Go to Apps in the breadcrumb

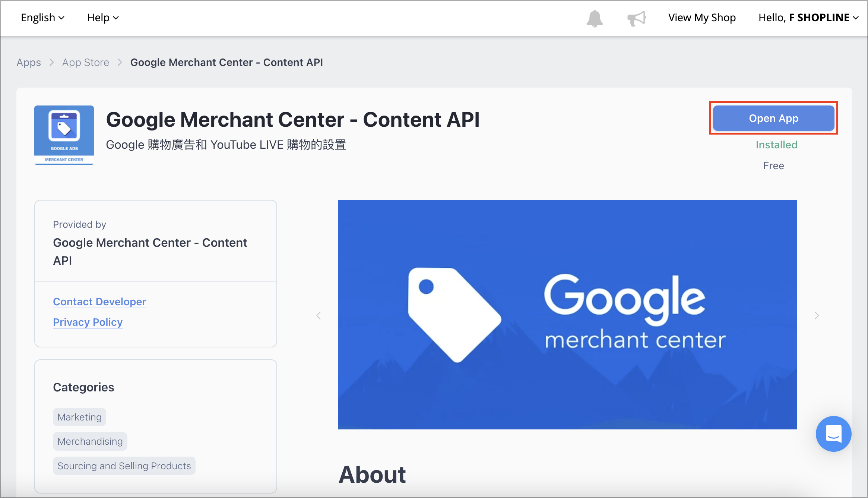(29, 62)
